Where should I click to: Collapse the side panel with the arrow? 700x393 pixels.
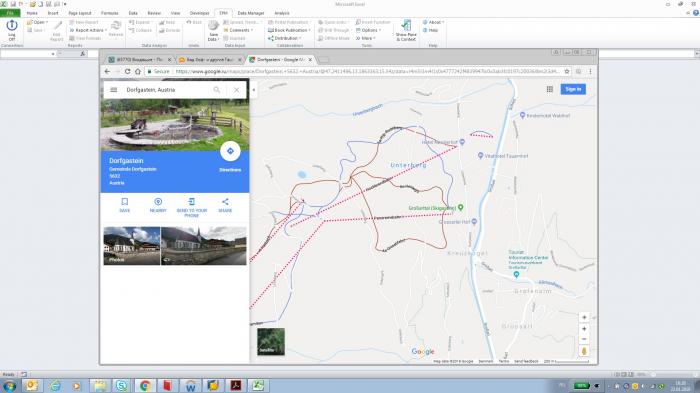click(x=254, y=90)
